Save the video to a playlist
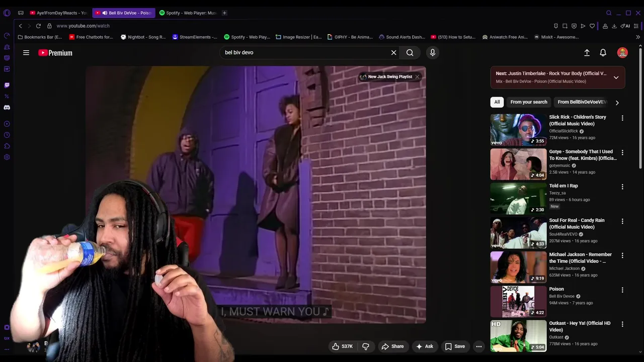Viewport: 644px width, 362px height. (455, 346)
